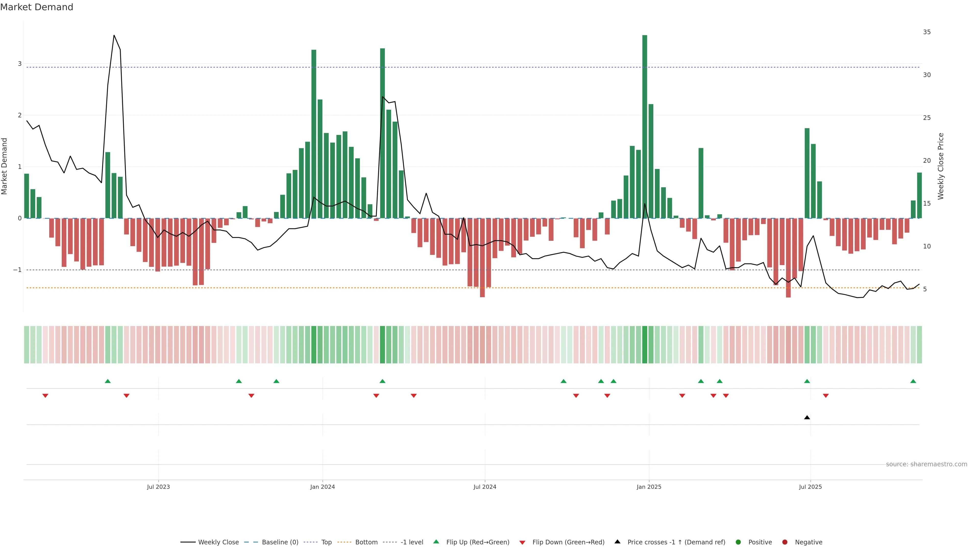Click the source: sharemaestro.com text
The height and width of the screenshot is (551, 980).
tap(926, 464)
